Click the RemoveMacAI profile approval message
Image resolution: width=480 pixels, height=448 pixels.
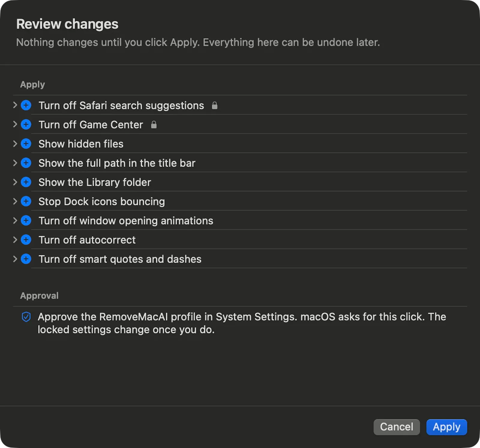(x=242, y=323)
